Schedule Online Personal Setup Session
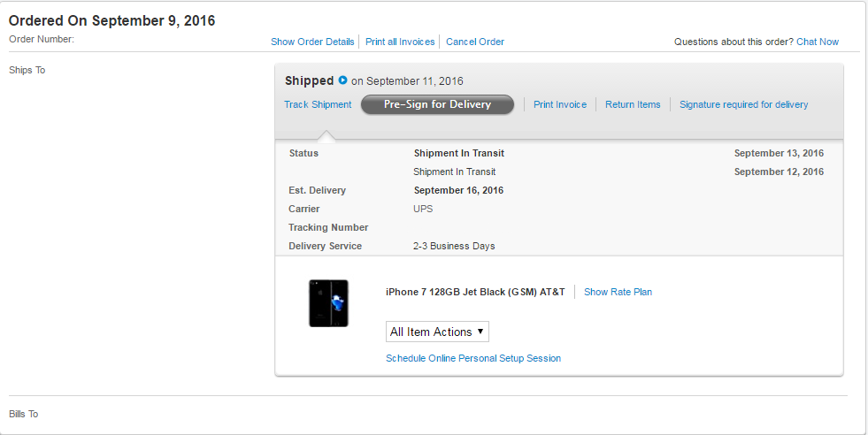The height and width of the screenshot is (435, 868). tap(473, 358)
